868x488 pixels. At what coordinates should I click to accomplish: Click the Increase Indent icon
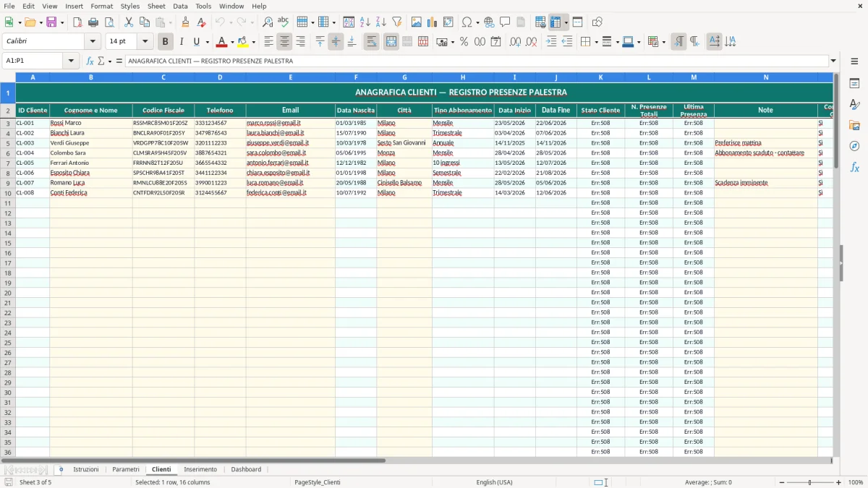551,42
